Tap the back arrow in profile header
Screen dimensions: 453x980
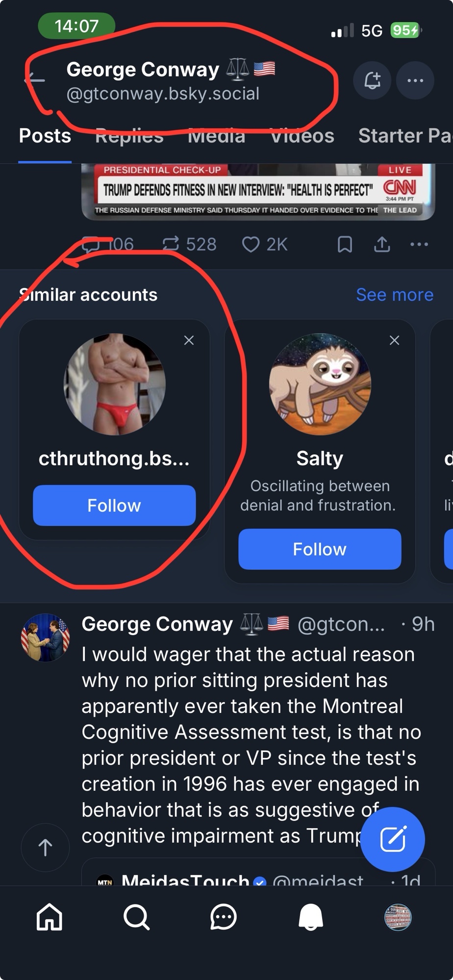point(35,80)
